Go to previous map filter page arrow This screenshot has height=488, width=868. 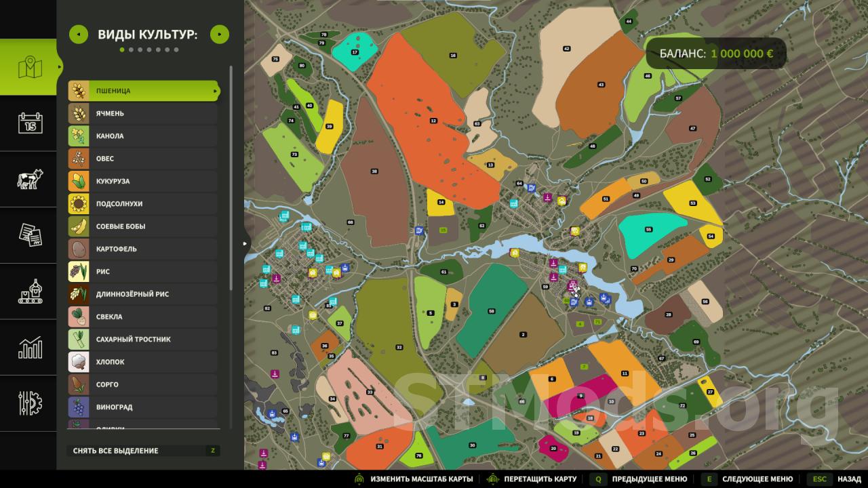click(79, 34)
